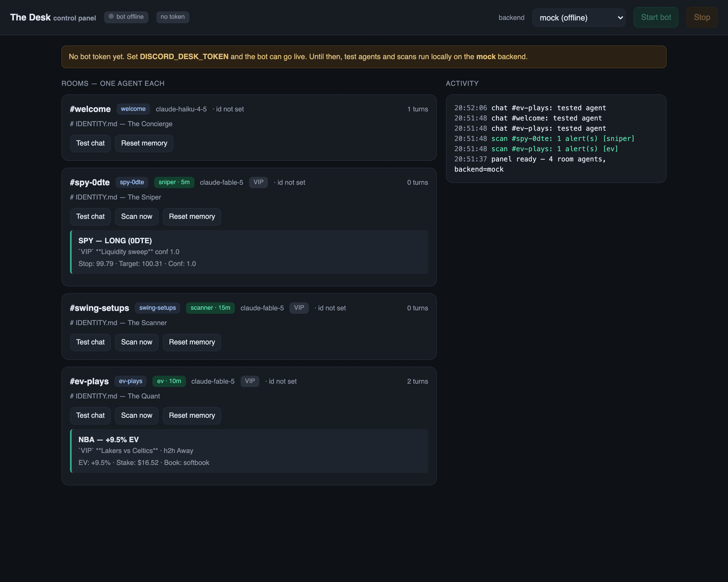
Task: Run Scan now for #spy-0dte room
Action: (136, 217)
